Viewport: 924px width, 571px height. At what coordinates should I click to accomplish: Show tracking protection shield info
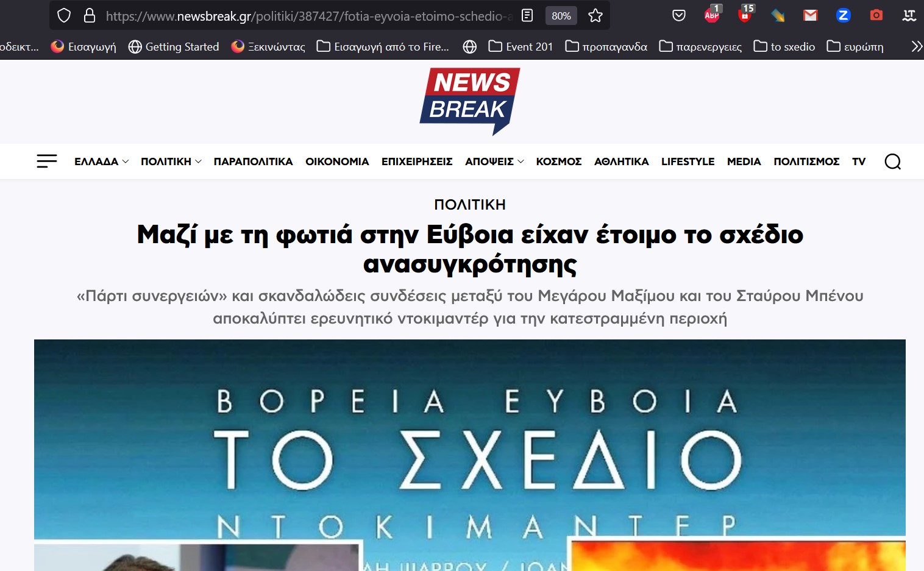[64, 16]
